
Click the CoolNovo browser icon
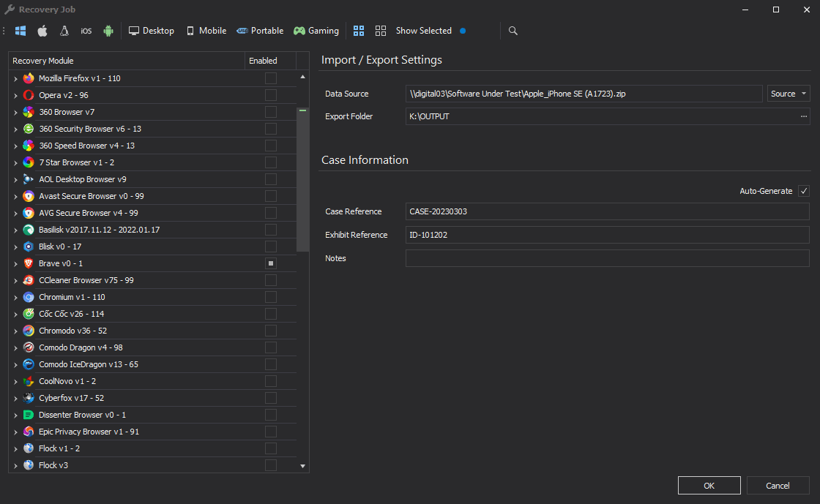point(29,381)
